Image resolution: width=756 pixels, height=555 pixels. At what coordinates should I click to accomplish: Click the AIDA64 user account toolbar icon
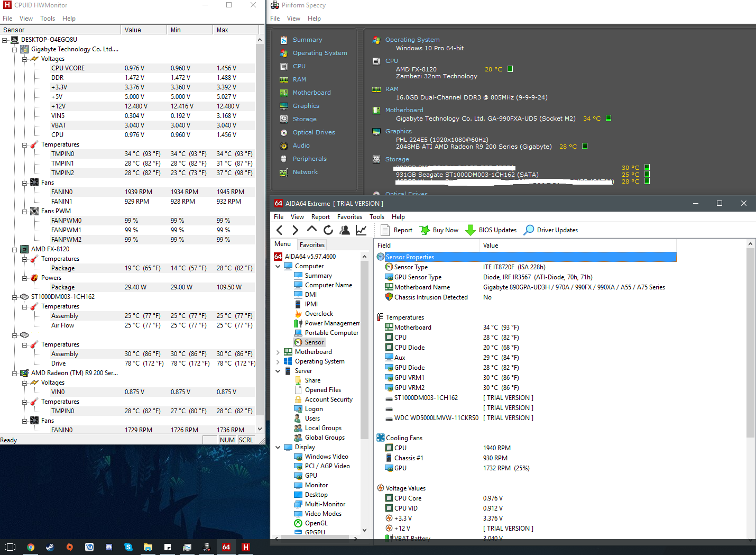(x=345, y=230)
